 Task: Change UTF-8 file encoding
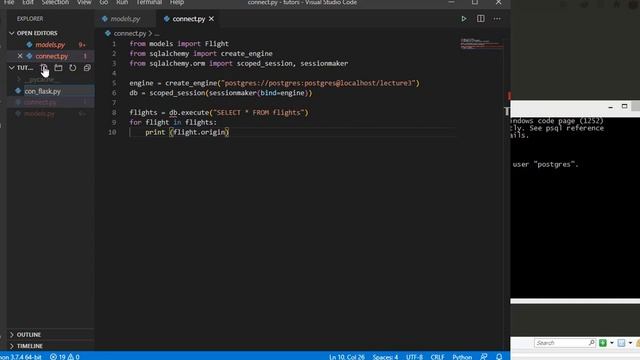(414, 357)
